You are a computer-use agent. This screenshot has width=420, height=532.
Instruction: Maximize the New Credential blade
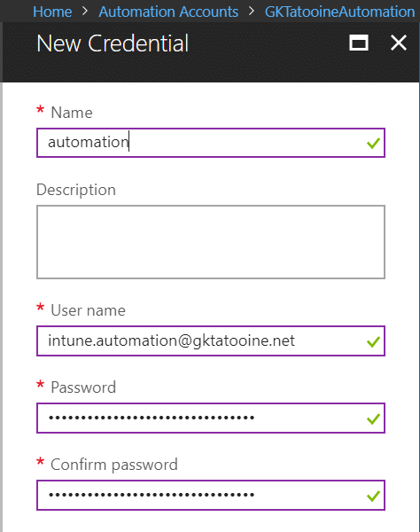[x=359, y=43]
